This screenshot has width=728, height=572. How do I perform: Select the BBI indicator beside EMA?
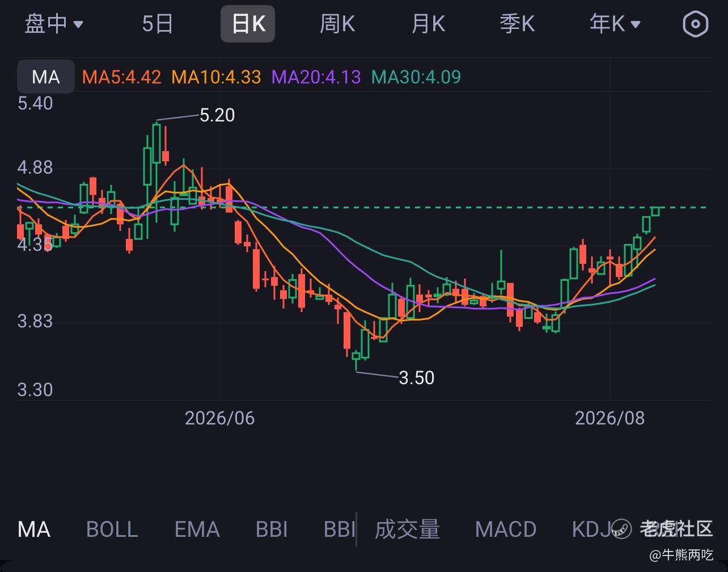272,529
